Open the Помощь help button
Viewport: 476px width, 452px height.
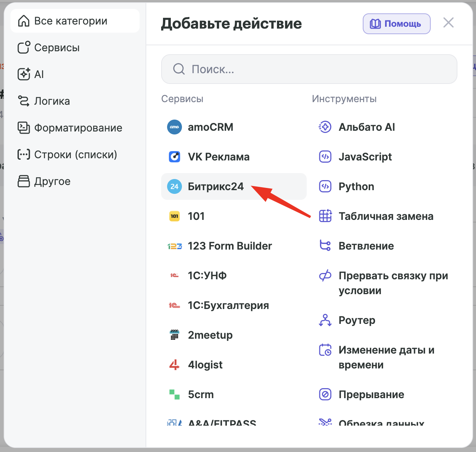(x=397, y=24)
